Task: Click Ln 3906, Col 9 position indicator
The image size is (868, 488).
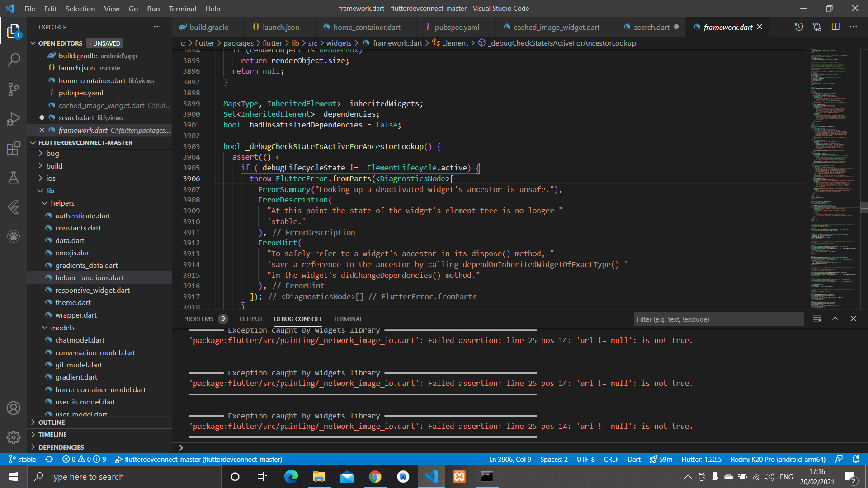Action: [510, 459]
